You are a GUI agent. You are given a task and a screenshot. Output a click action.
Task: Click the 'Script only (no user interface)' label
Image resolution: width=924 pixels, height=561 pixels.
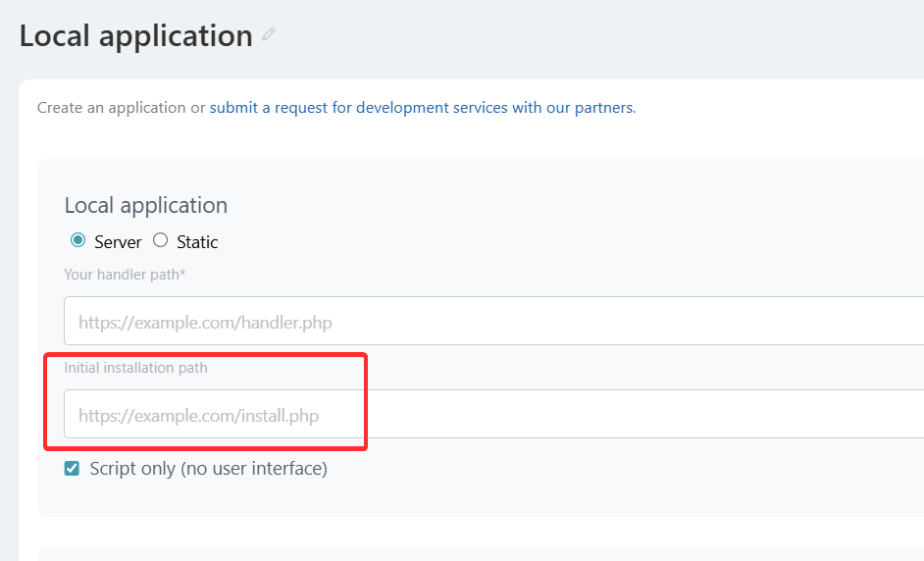click(208, 469)
